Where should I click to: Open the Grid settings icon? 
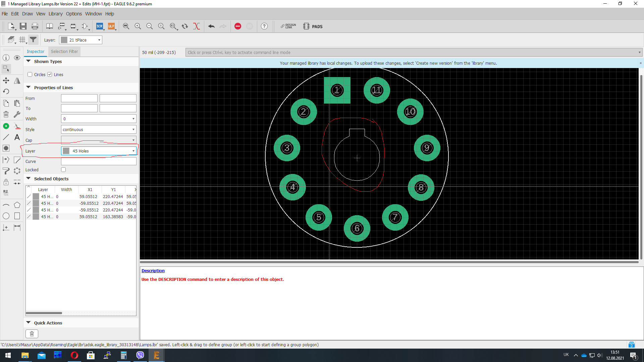coord(22,40)
